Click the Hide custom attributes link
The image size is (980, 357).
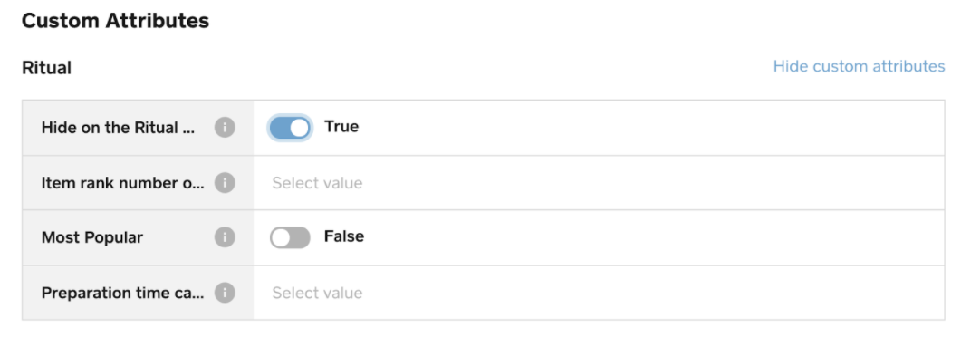[859, 66]
